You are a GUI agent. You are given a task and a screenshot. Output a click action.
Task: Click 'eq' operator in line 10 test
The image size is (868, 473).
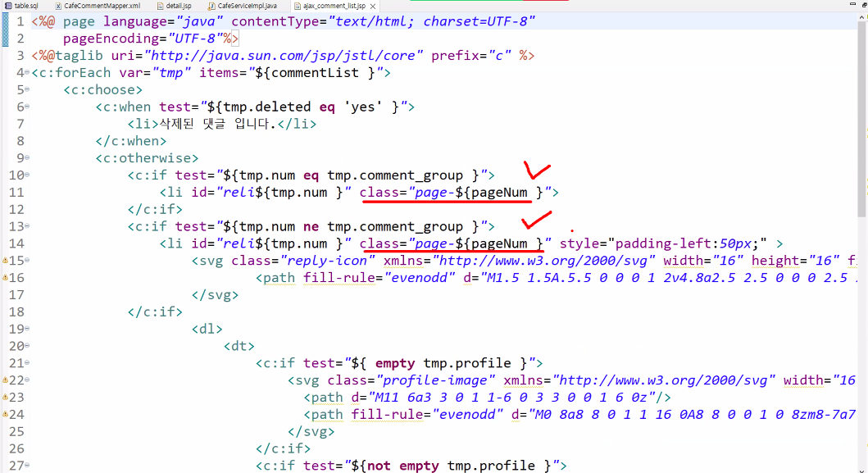pyautogui.click(x=311, y=175)
